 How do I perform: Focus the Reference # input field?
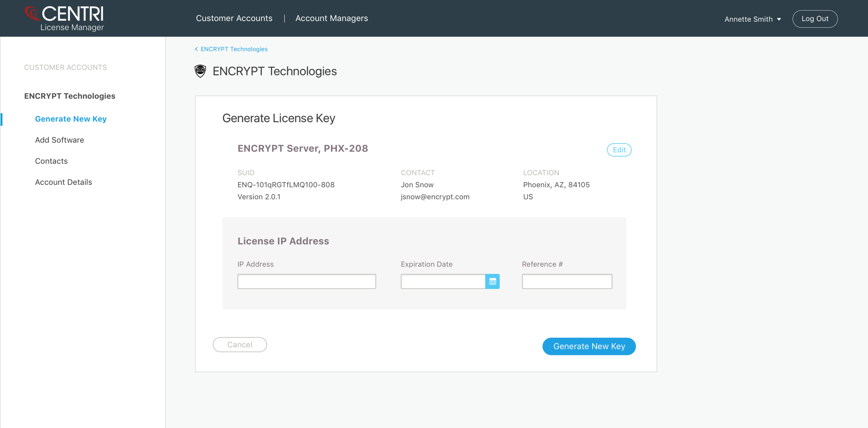point(567,281)
